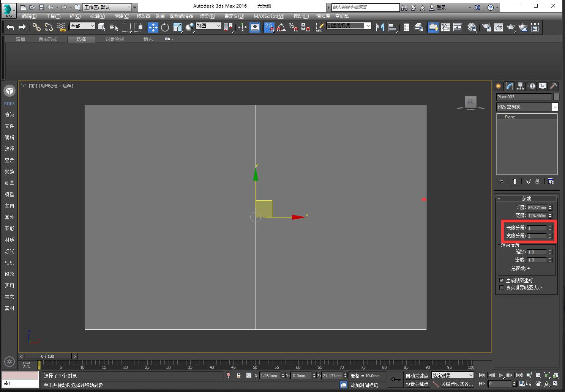Open the key selection dropdown (选定对象)

pyautogui.click(x=453, y=375)
